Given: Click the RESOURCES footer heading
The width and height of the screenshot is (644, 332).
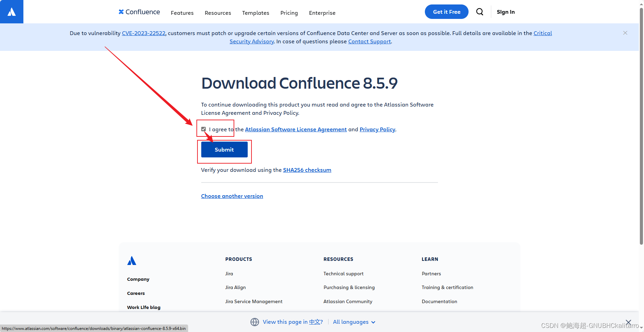Looking at the screenshot, I should [x=338, y=259].
